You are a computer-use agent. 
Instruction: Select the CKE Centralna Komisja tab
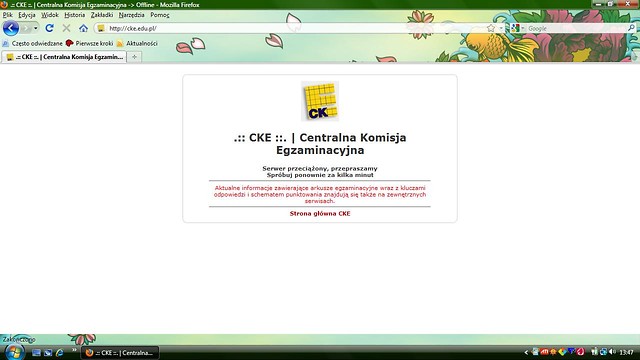tap(64, 57)
